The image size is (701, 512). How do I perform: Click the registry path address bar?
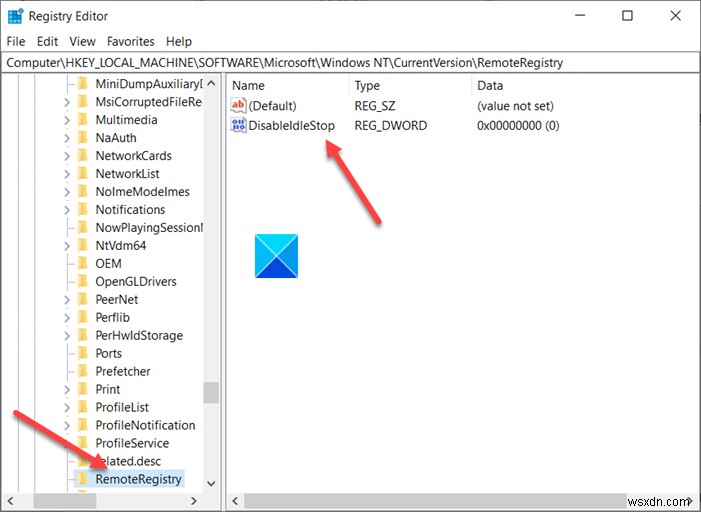(x=350, y=63)
